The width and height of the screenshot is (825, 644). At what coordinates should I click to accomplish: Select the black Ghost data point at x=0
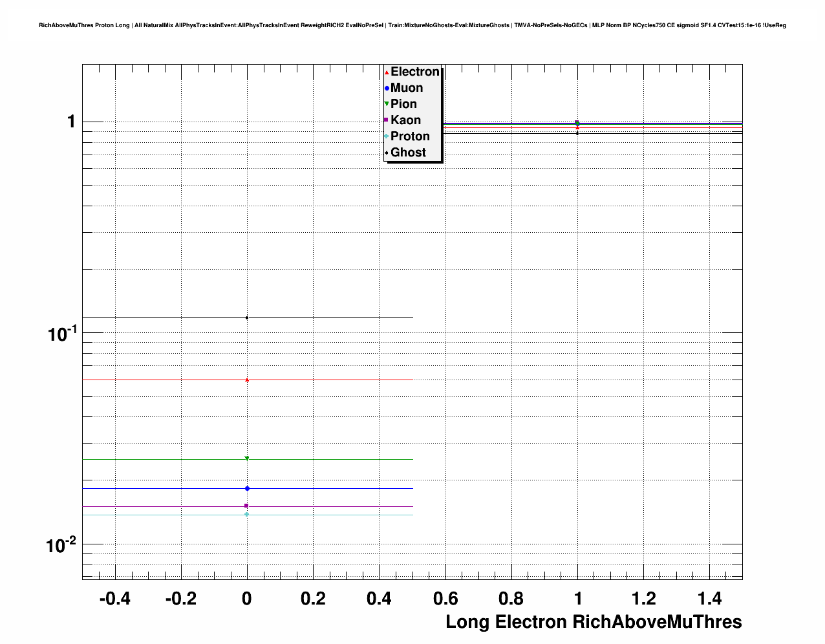click(247, 317)
